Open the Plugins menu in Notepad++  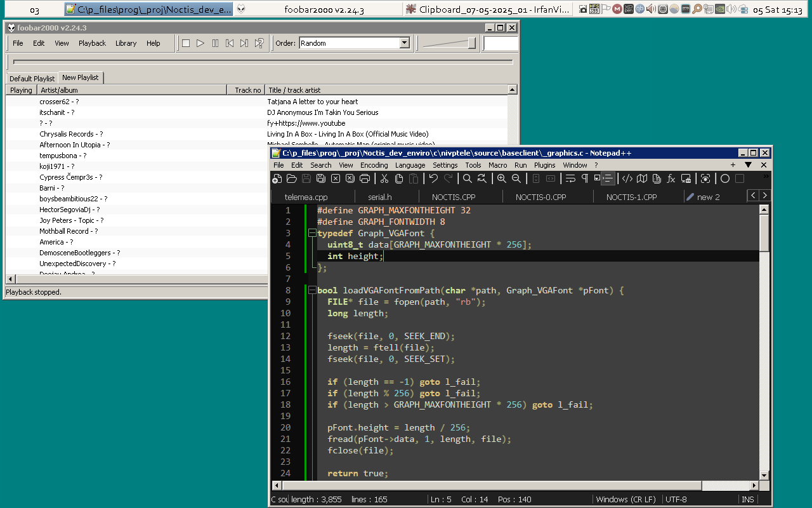pyautogui.click(x=544, y=165)
